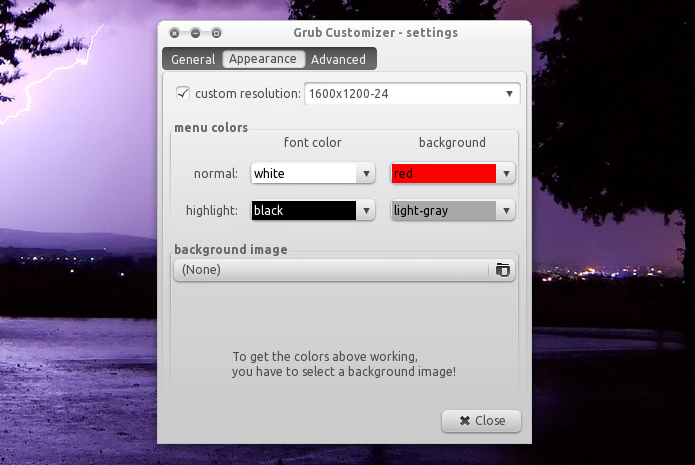The image size is (695, 465).
Task: Minimize the Grub Customizer settings window
Action: pyautogui.click(x=195, y=33)
